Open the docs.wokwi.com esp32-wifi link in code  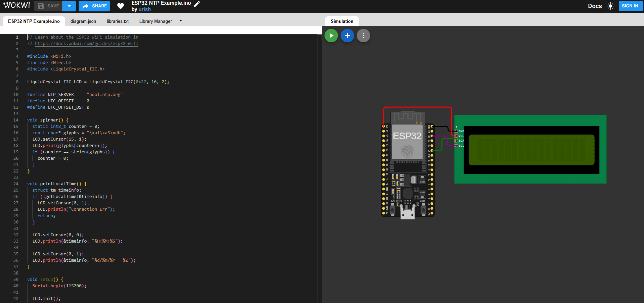click(x=86, y=44)
